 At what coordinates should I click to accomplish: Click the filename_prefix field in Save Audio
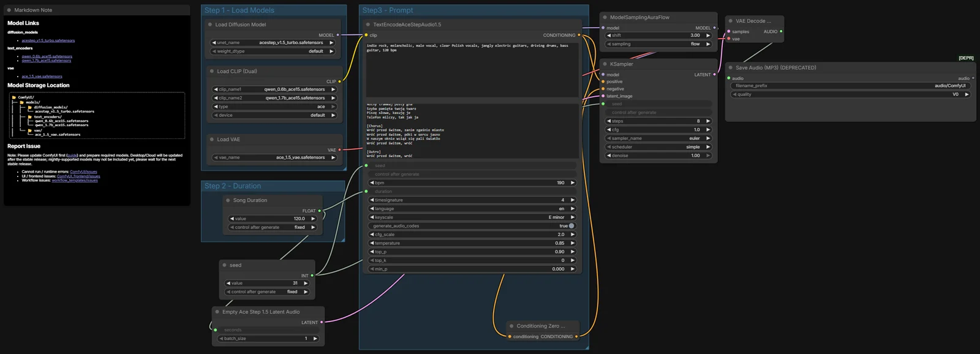click(x=851, y=86)
